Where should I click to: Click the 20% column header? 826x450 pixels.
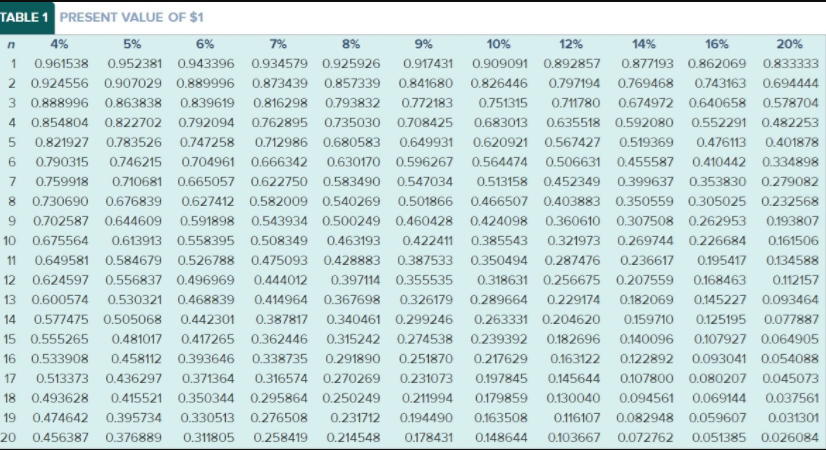(790, 44)
